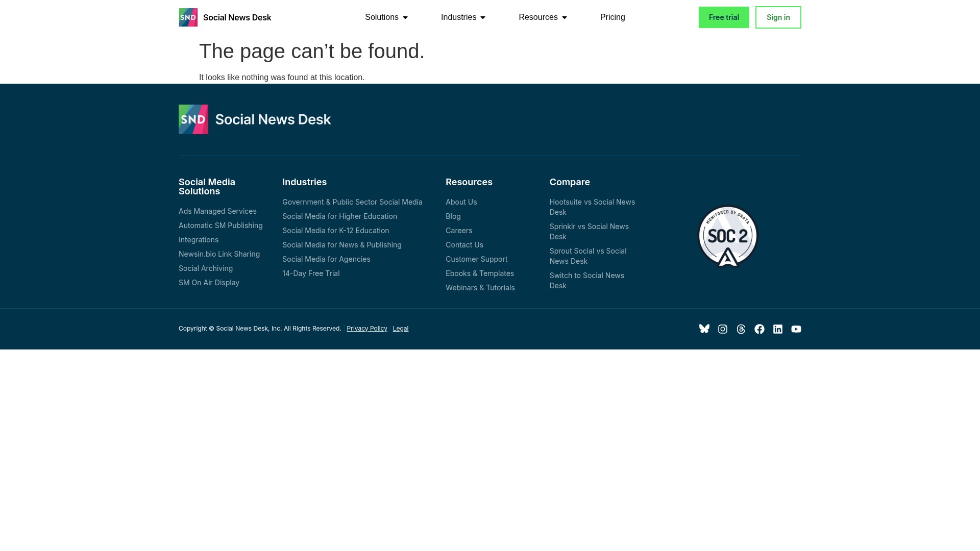Click the Social Media Solutions heading
Screen dimensions: 980x551
point(207,187)
